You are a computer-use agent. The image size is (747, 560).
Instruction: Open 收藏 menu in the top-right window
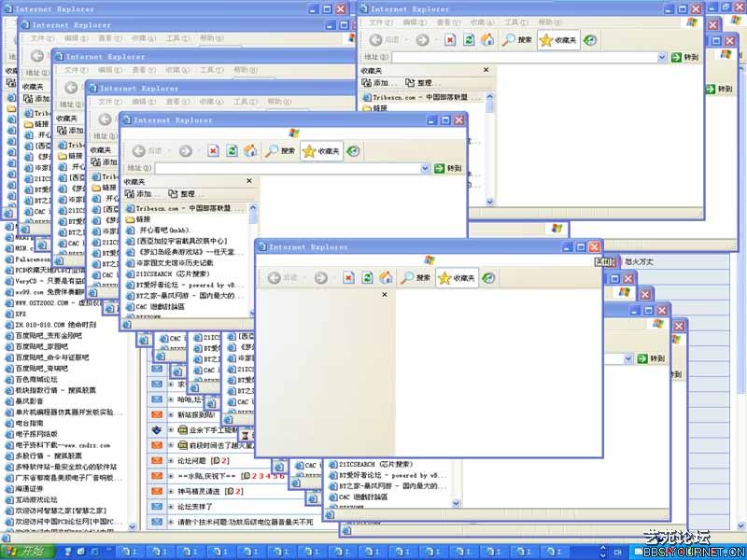482,22
